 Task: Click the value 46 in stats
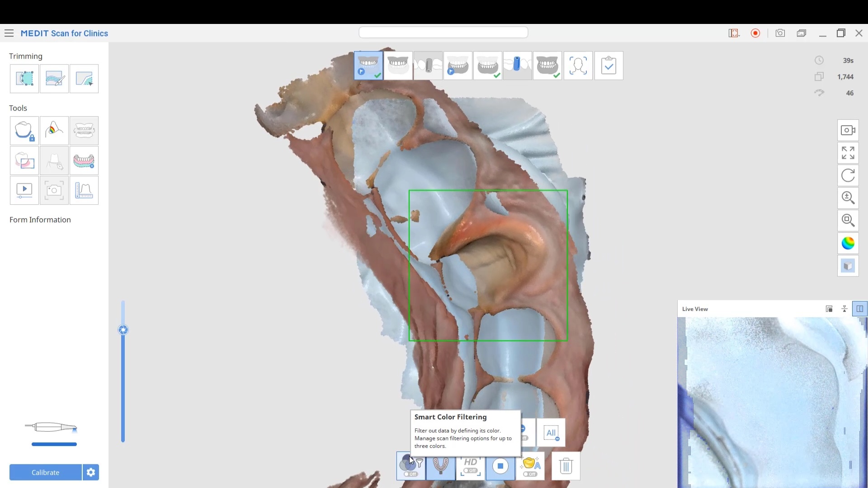(x=850, y=93)
